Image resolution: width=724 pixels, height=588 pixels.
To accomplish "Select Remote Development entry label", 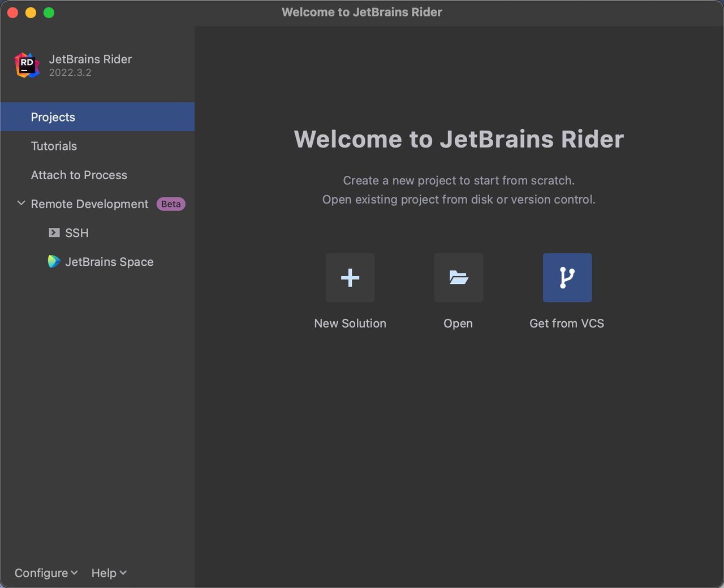I will 89,204.
